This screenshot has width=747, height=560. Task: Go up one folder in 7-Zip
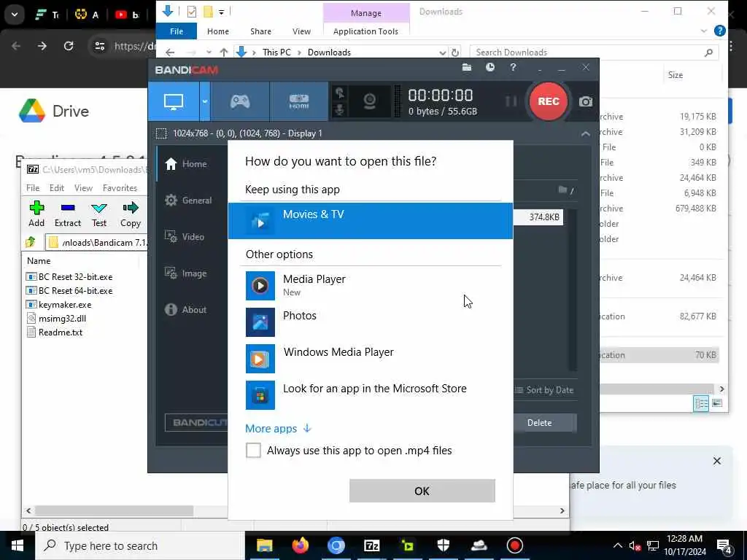tap(31, 242)
